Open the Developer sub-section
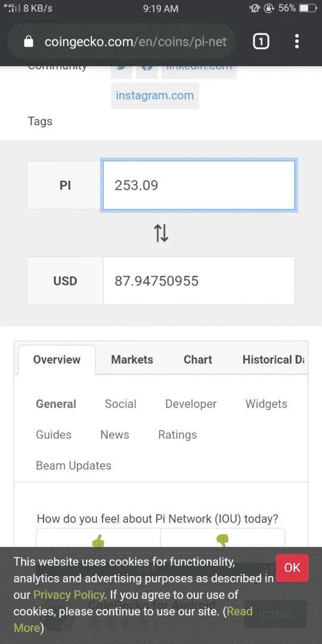This screenshot has width=322, height=644. 191,404
